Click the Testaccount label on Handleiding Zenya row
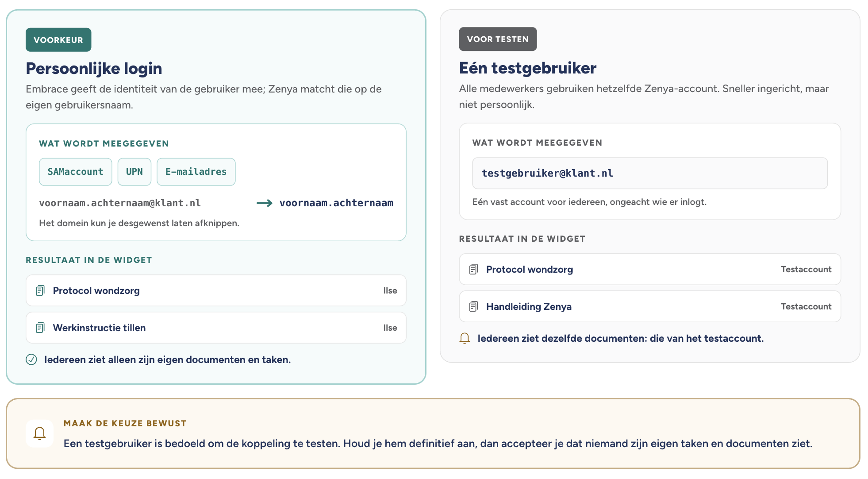 (806, 306)
